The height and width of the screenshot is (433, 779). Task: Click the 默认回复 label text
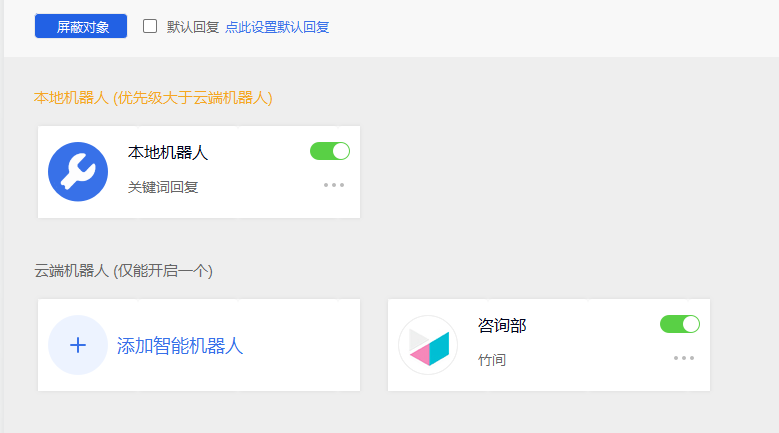click(x=193, y=27)
